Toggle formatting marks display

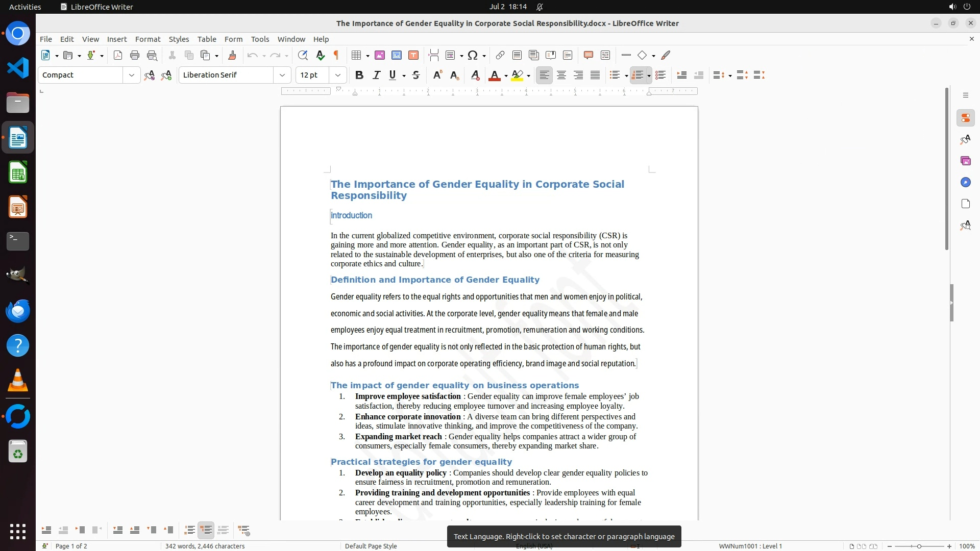tap(336, 56)
